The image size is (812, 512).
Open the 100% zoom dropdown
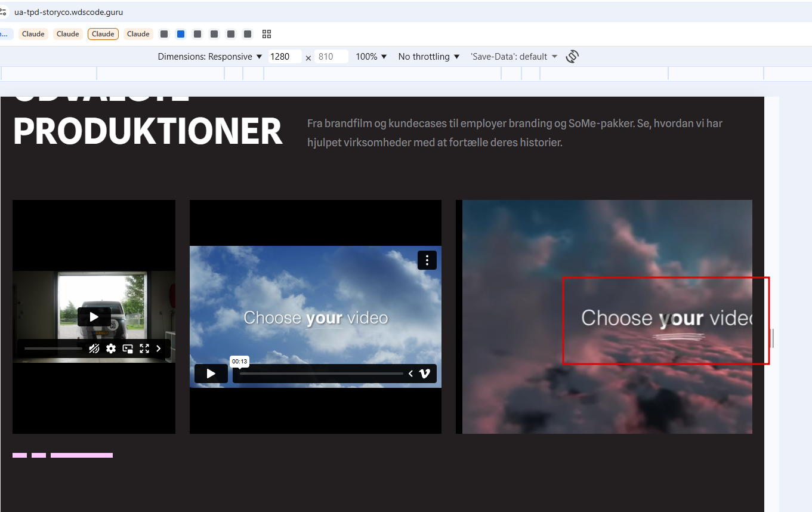pyautogui.click(x=371, y=57)
